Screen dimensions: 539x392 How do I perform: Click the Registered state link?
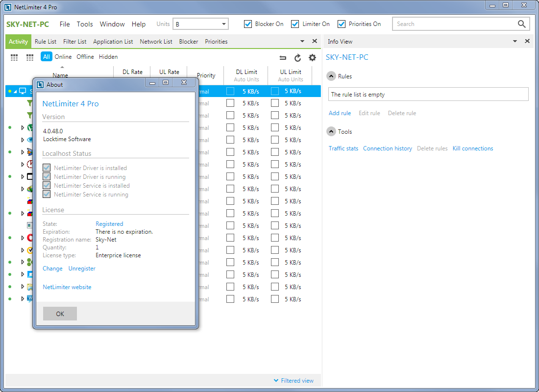click(x=109, y=223)
